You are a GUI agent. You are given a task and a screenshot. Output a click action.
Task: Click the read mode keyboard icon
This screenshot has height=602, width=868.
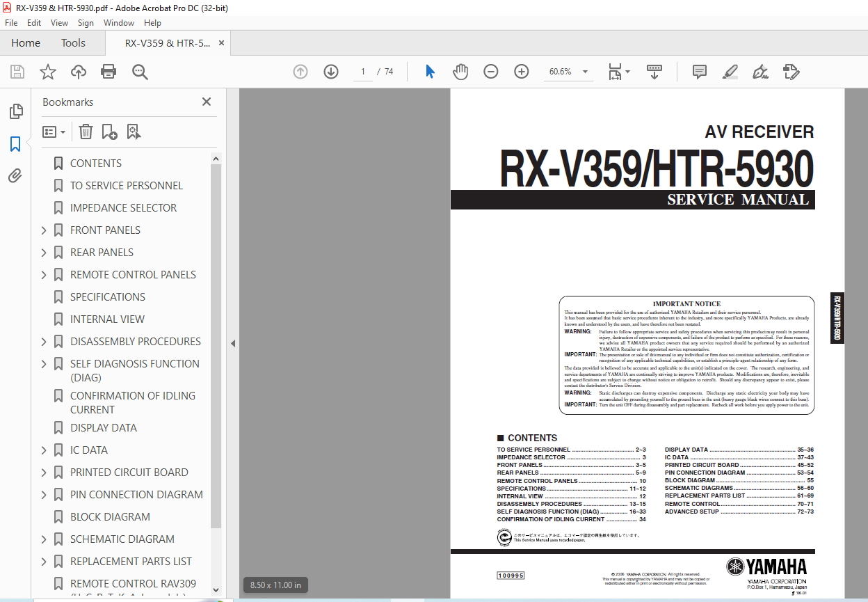tap(654, 72)
